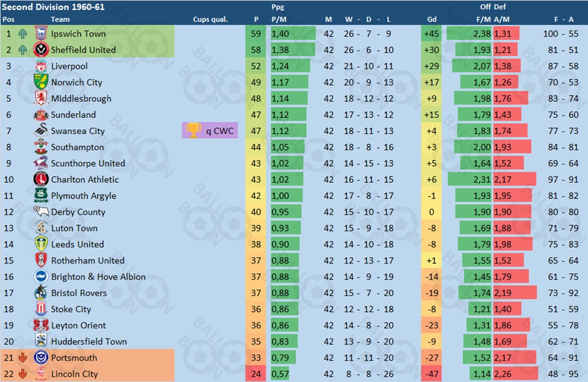588x382 pixels.
Task: Click the Portsmouth crest icon
Action: [41, 357]
